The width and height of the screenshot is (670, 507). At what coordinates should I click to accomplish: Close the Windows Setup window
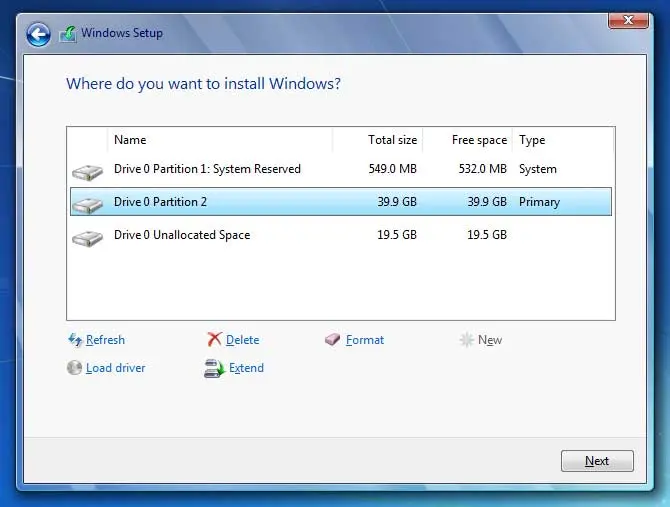coord(628,18)
